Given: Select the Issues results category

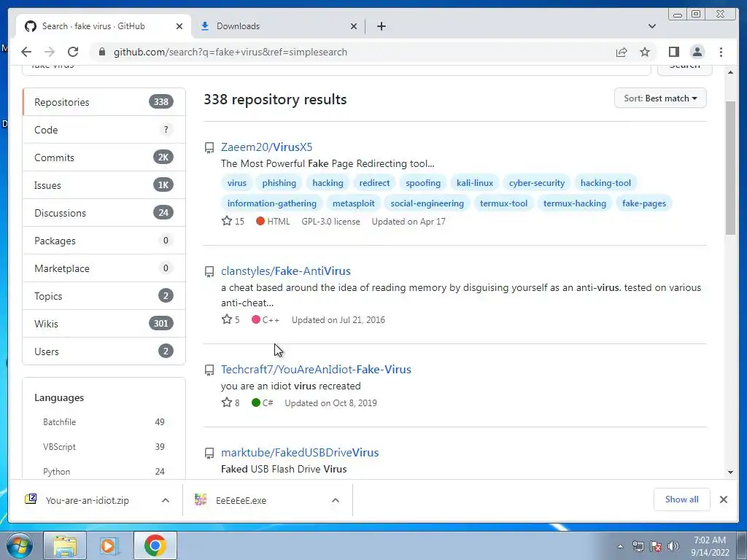Looking at the screenshot, I should coord(104,185).
